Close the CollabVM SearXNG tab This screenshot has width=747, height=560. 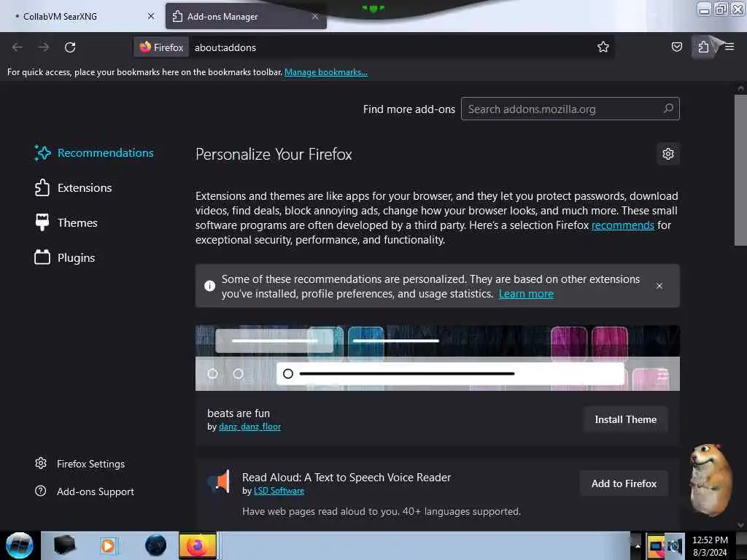(x=151, y=16)
